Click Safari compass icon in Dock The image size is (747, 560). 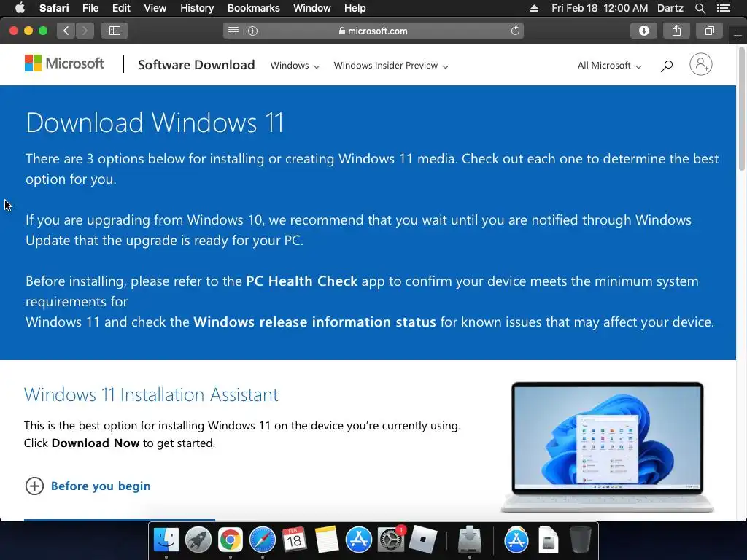coord(263,540)
